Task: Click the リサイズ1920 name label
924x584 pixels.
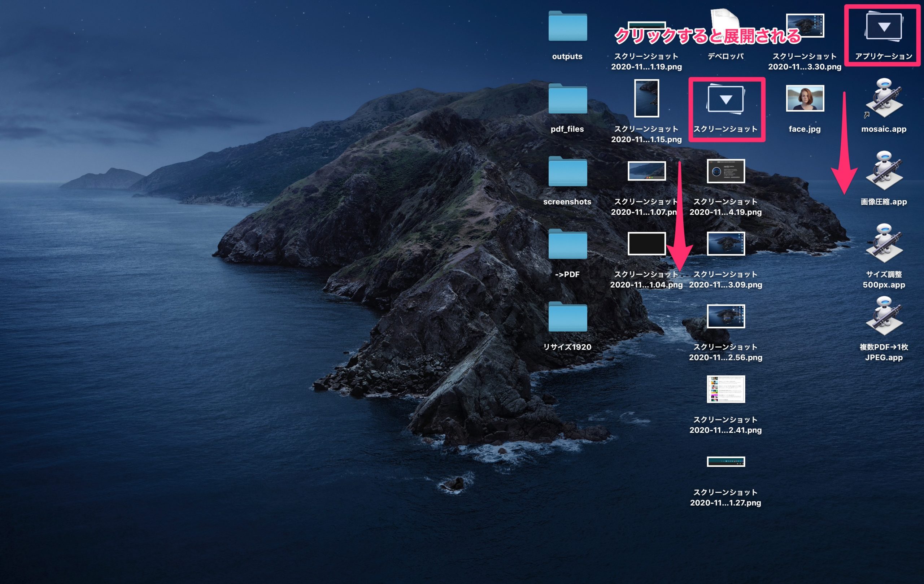Action: pos(567,347)
